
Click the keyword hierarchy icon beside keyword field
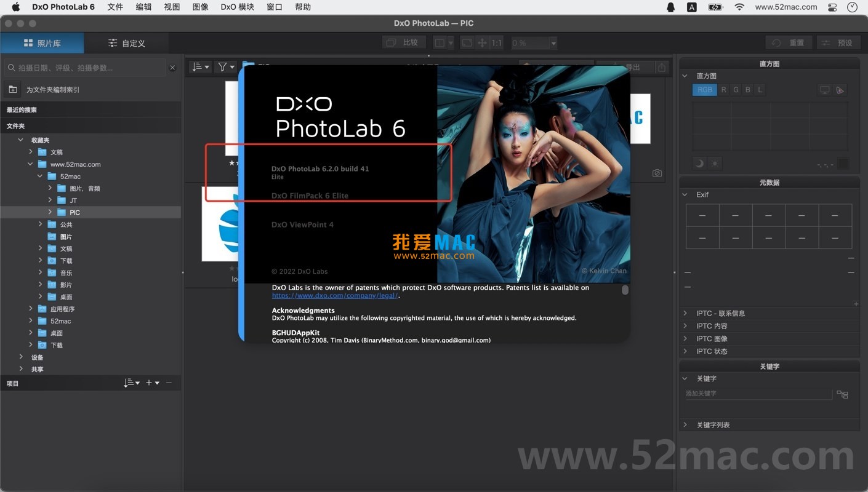[x=842, y=394]
